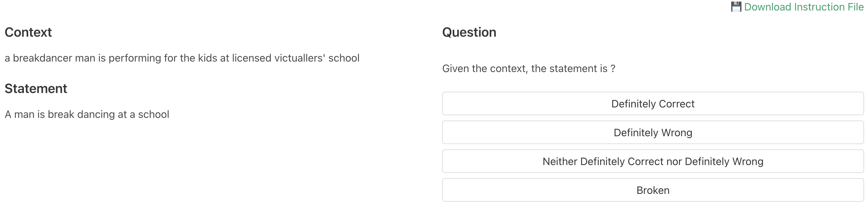The image size is (868, 205).
Task: Pick Neither Definitely Correct nor Definitely Wrong
Action: click(653, 161)
